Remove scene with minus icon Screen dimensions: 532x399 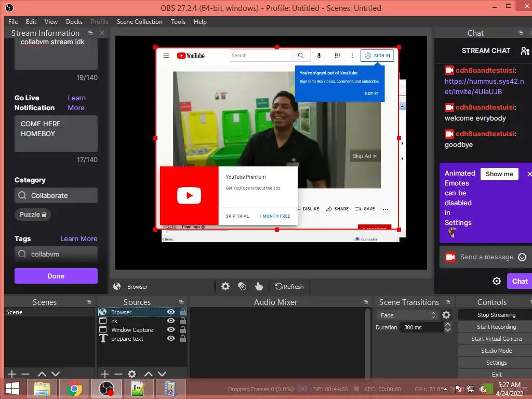(25, 374)
